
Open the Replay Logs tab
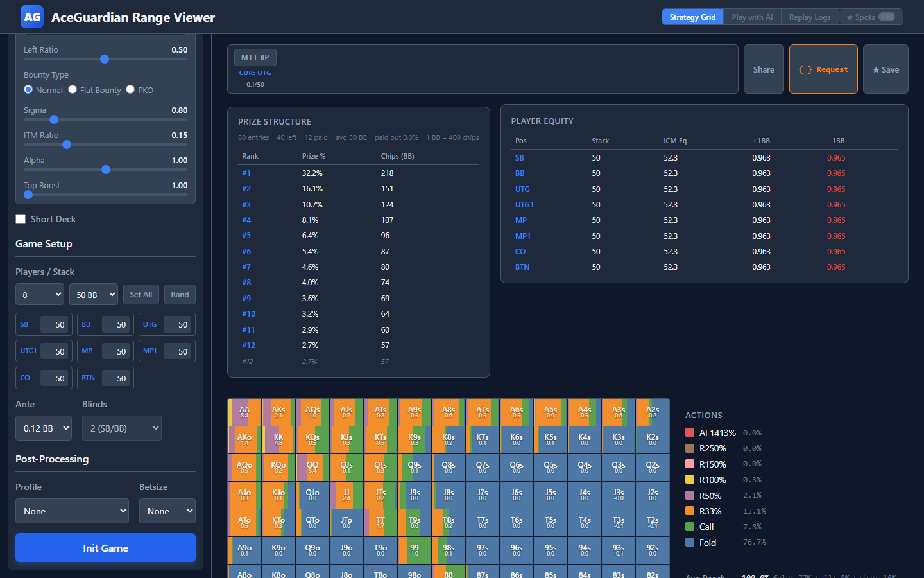coord(810,17)
